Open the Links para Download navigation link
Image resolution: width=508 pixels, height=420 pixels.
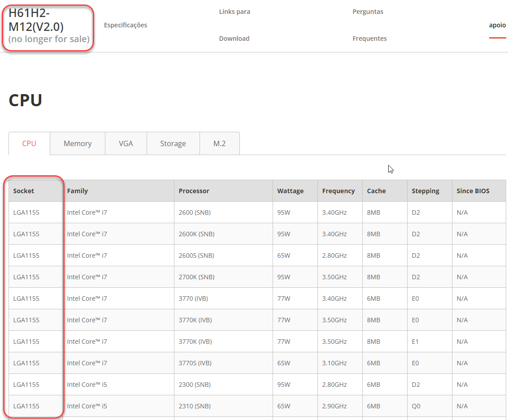pos(234,25)
